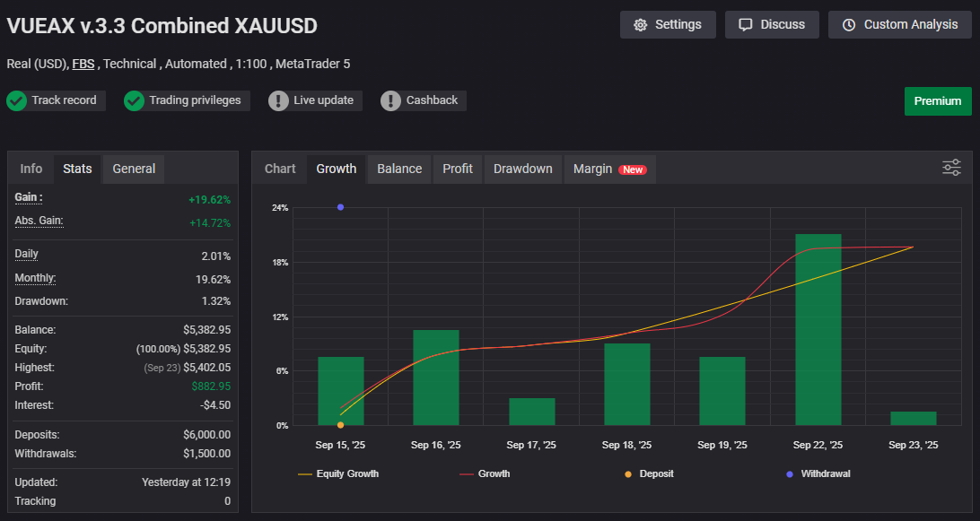Toggle the Growth legend series
The height and width of the screenshot is (521, 980).
(x=485, y=473)
